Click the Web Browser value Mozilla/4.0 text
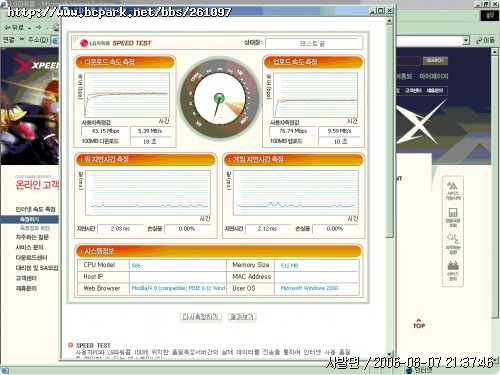 click(178, 288)
